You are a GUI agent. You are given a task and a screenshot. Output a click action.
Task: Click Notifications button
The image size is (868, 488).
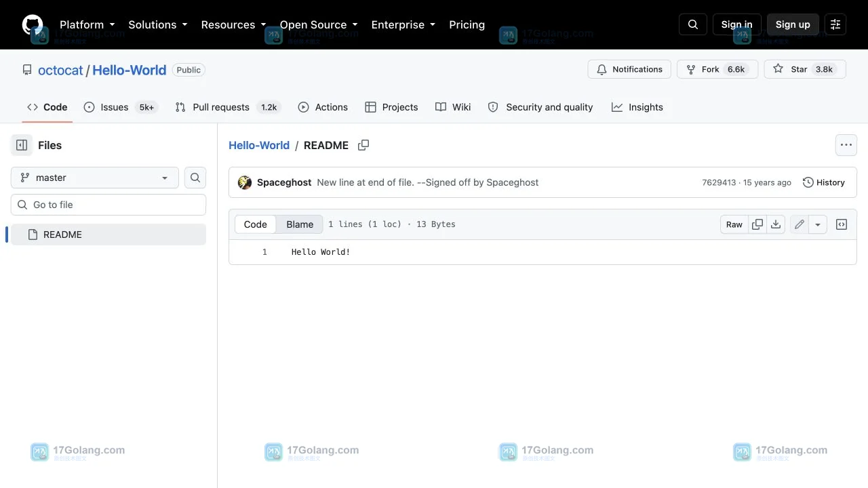[629, 69]
